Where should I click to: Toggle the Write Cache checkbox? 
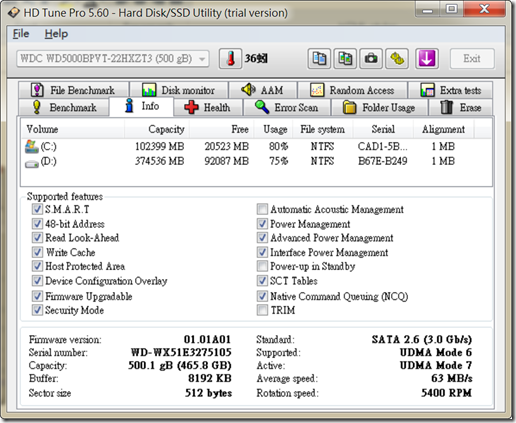point(37,252)
